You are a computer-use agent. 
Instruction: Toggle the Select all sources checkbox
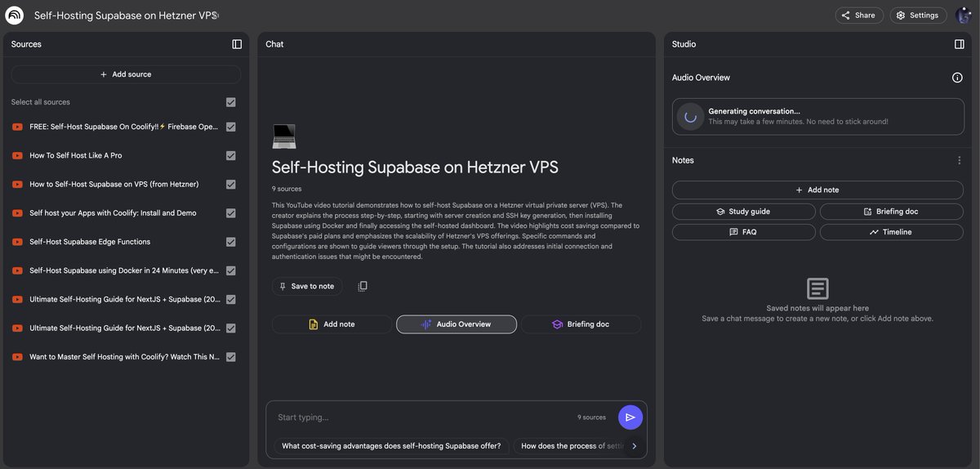(x=231, y=102)
